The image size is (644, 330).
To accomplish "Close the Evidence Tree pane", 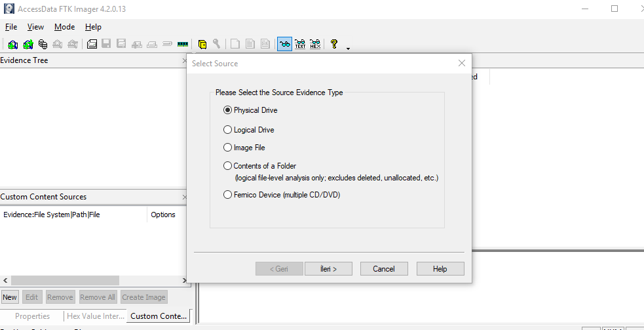I will tap(184, 60).
